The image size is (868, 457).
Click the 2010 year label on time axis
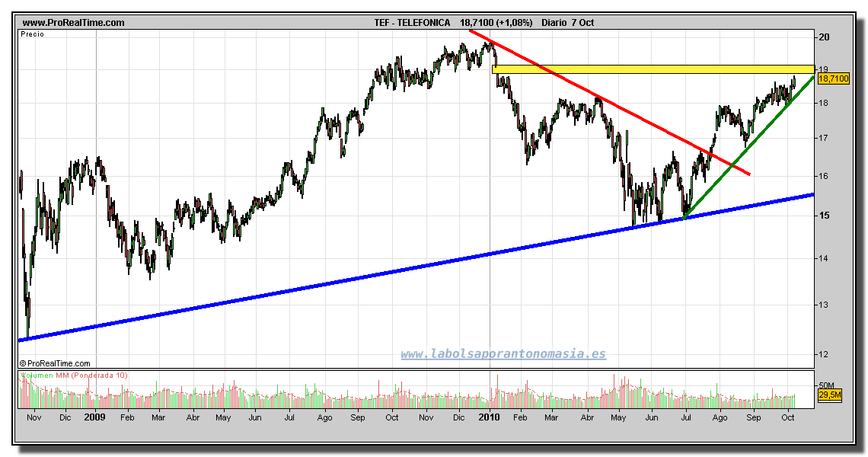click(490, 417)
